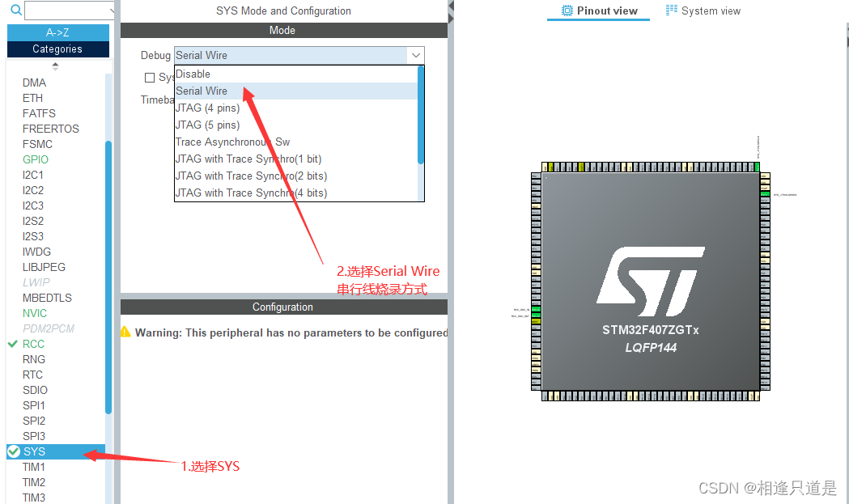The image size is (849, 504).
Task: Select I2S2 peripheral
Action: point(32,221)
